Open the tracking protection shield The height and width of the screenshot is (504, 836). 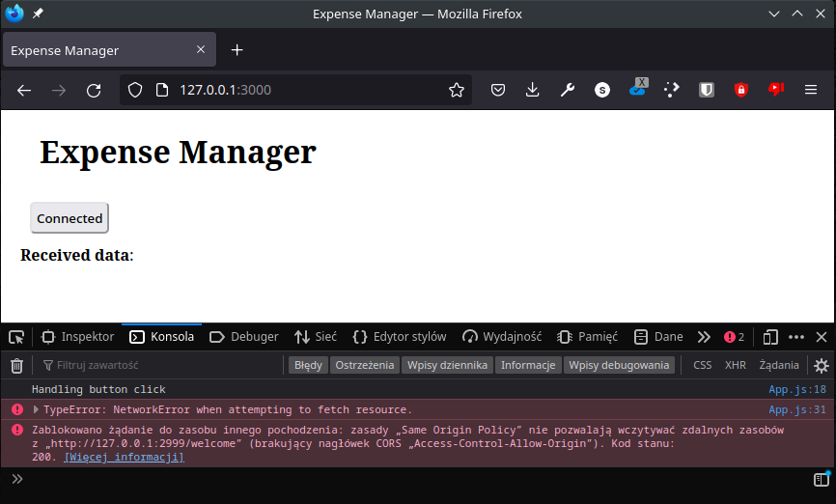tap(135, 90)
